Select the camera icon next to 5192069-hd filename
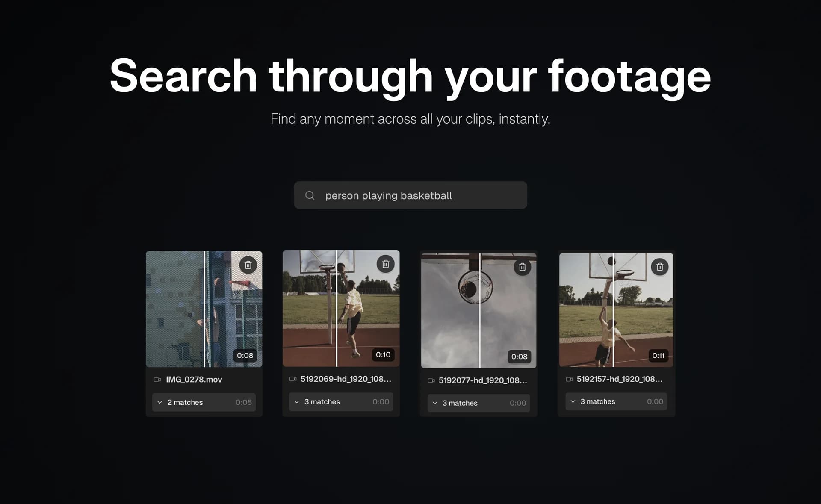 tap(293, 379)
